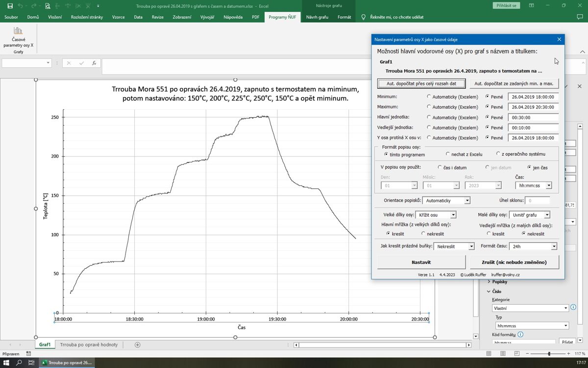588x368 pixels.
Task: Click the taskbar Search magnifier icon
Action: coord(19,363)
